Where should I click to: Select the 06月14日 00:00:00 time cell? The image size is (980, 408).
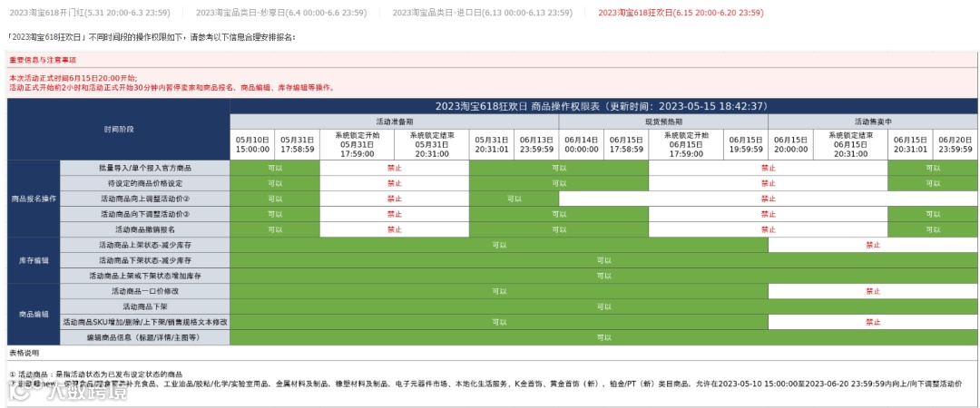(x=582, y=144)
